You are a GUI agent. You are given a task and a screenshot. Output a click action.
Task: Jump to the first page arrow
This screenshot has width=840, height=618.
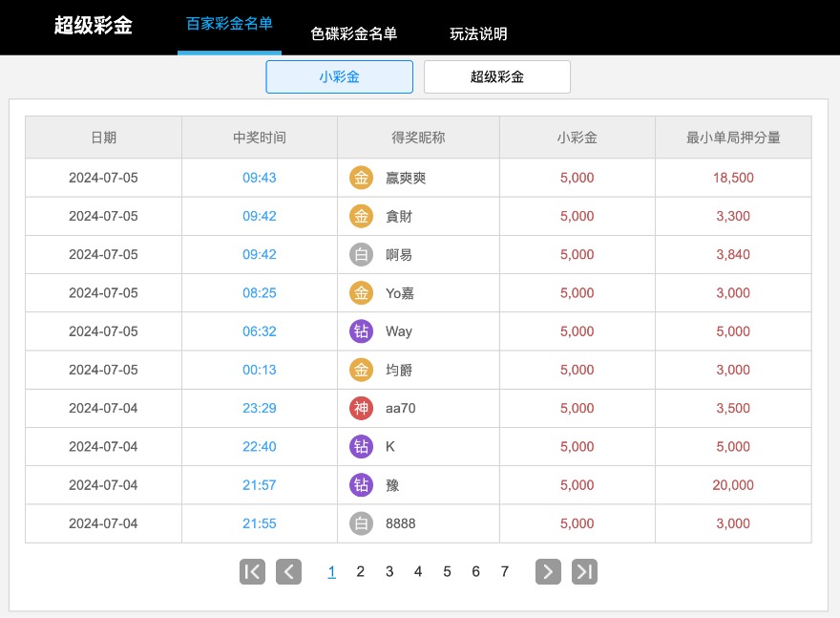252,572
